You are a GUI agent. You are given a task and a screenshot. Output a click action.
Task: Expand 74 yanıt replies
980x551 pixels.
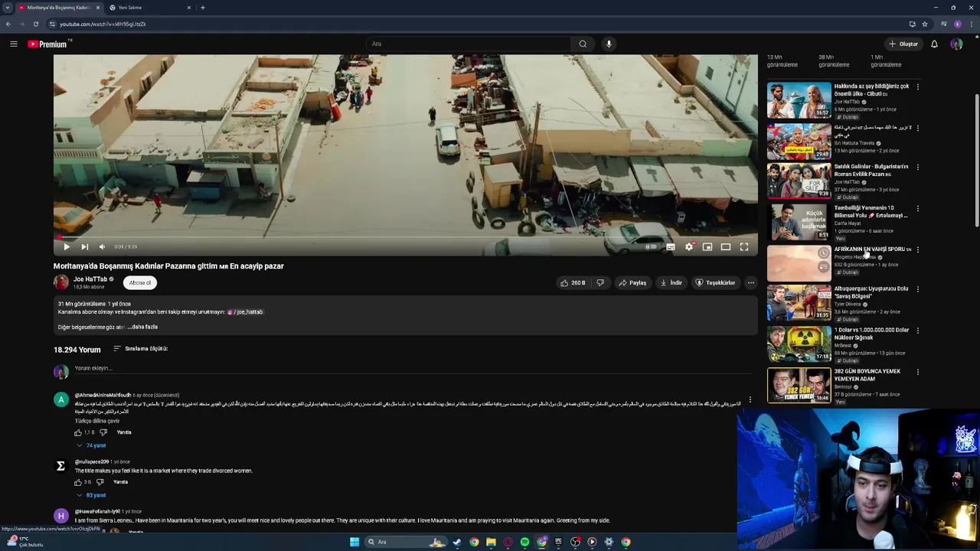(91, 445)
